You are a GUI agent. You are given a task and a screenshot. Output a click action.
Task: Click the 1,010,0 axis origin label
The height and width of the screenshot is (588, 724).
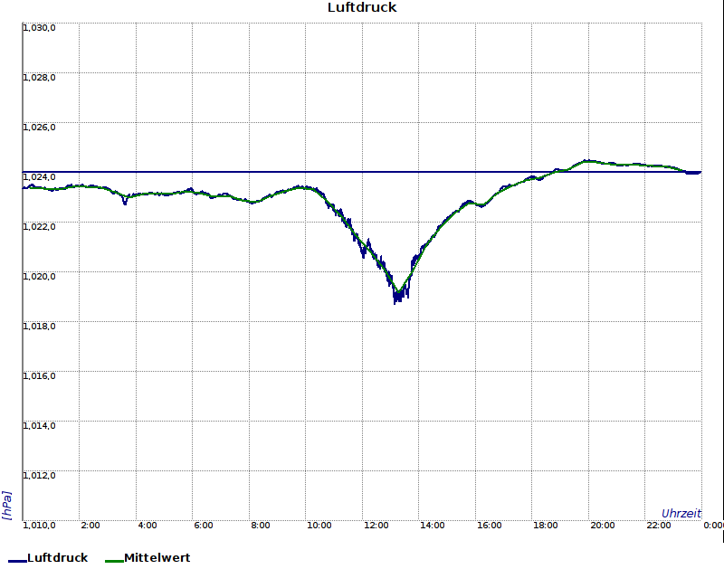(39, 526)
